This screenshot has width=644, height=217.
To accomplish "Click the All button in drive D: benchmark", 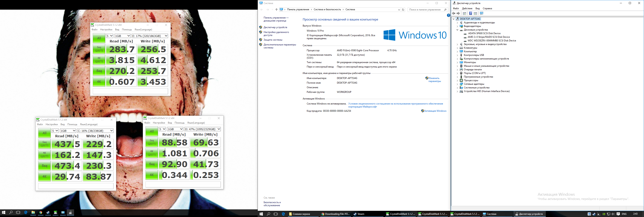I will (152, 131).
